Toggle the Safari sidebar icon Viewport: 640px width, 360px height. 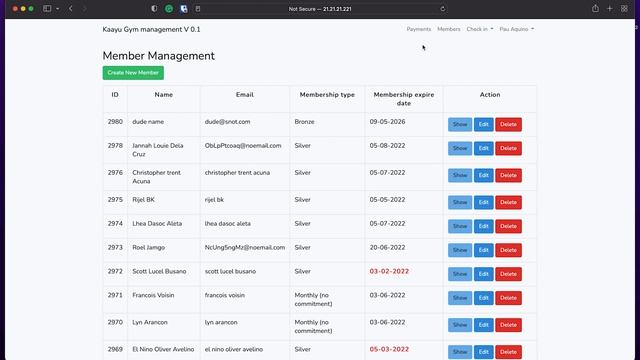pyautogui.click(x=47, y=9)
